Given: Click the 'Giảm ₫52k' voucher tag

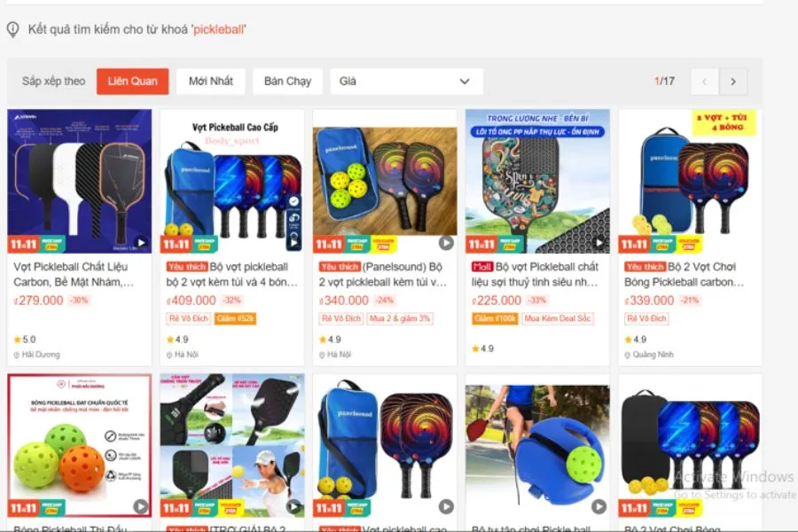Looking at the screenshot, I should tap(235, 318).
